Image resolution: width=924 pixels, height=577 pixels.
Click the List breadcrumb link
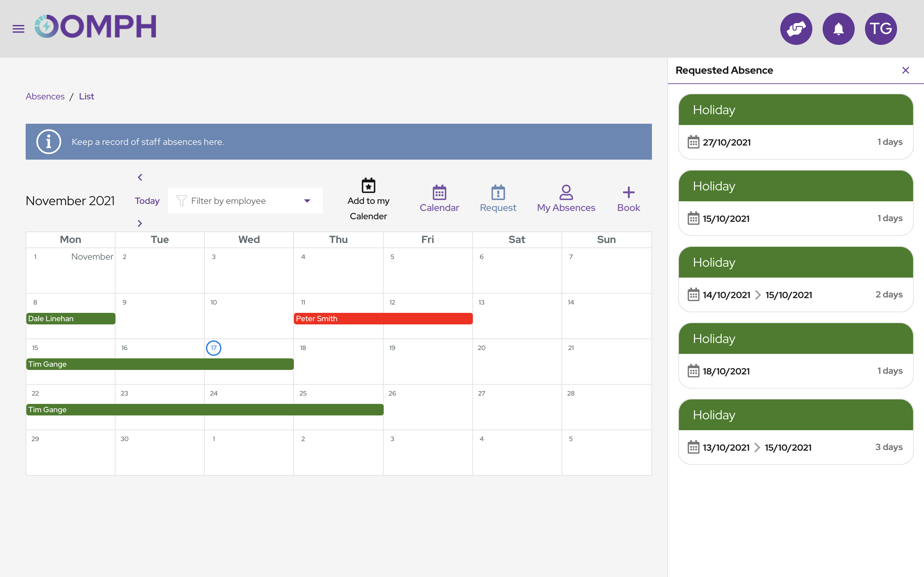click(x=86, y=96)
